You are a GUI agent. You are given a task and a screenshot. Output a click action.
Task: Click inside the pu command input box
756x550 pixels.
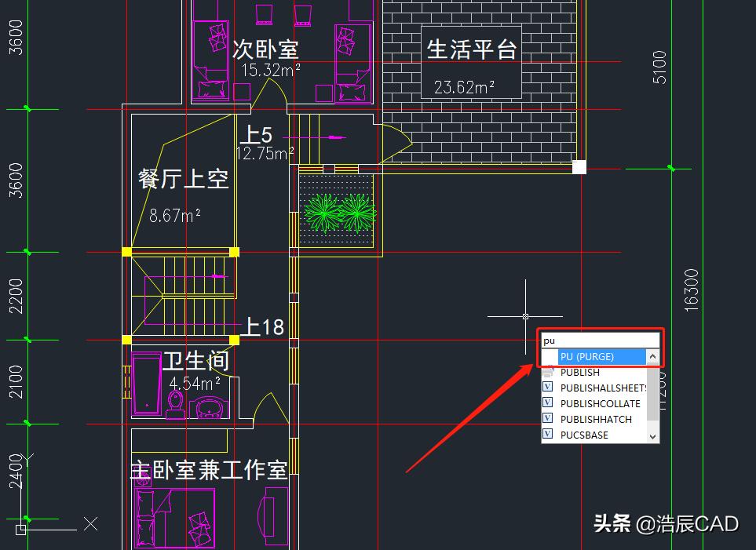(600, 340)
